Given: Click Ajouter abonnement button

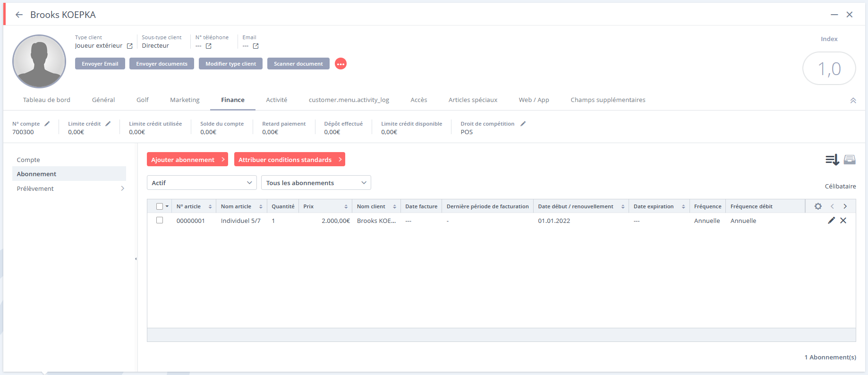Looking at the screenshot, I should 187,159.
